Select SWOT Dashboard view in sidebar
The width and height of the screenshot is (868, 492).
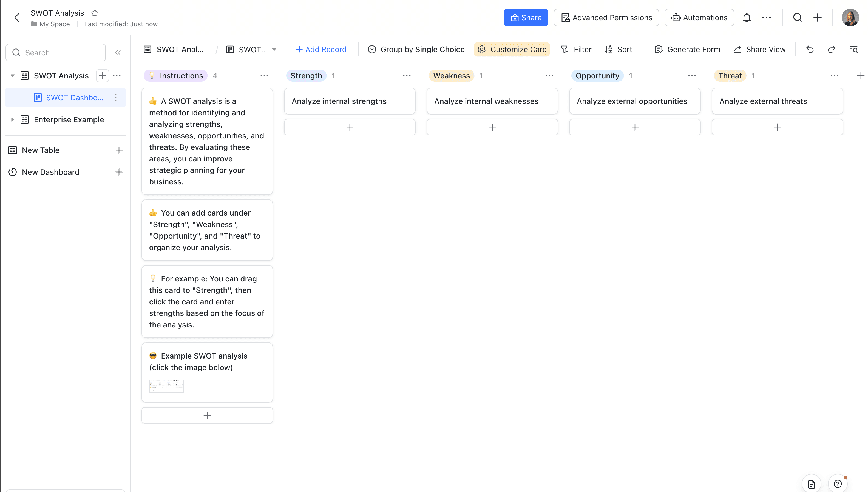pos(74,98)
